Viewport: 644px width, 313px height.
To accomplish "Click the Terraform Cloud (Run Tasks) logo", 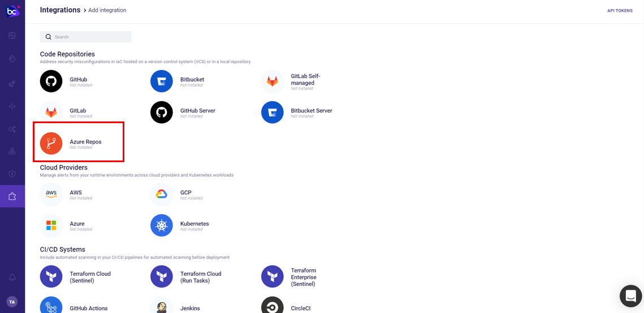I will tap(161, 276).
